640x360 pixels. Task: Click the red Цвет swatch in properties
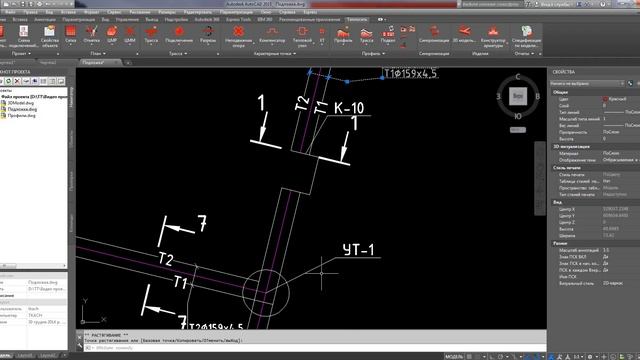coord(605,99)
